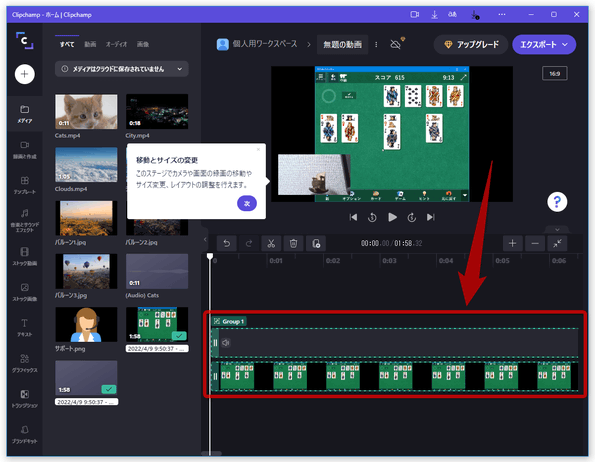The height and width of the screenshot is (462, 595).
Task: Open music and sound effects section
Action: pyautogui.click(x=25, y=220)
